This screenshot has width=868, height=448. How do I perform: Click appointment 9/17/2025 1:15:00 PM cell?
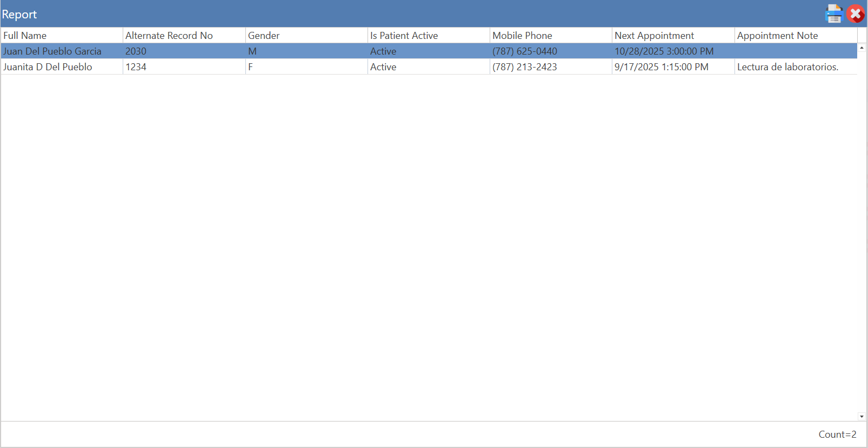673,67
